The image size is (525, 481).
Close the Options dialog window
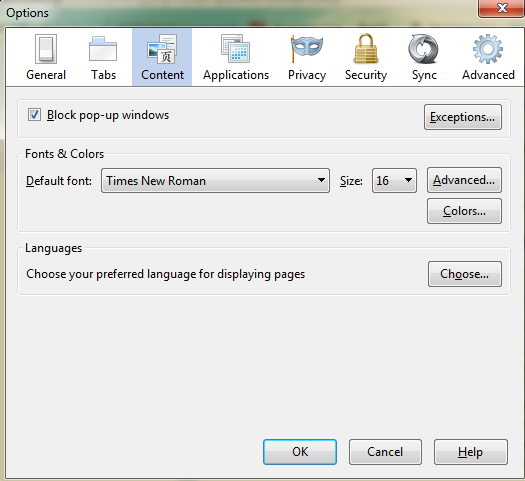click(x=502, y=8)
